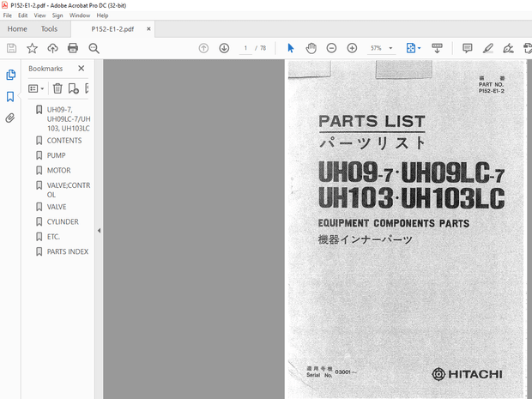This screenshot has width=532, height=399.
Task: Close the Bookmarks panel
Action: tap(82, 69)
